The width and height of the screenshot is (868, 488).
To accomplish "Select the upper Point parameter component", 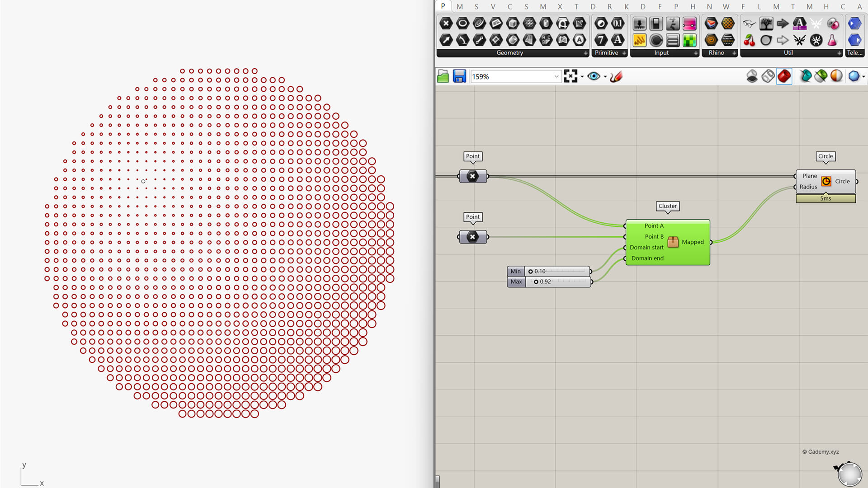I will [473, 176].
